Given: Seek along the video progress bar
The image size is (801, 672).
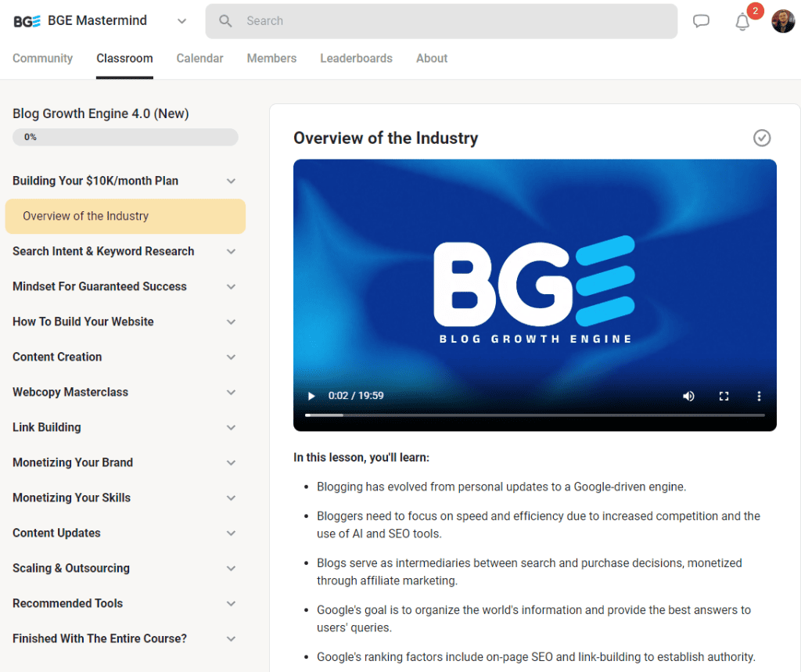Looking at the screenshot, I should [x=535, y=415].
